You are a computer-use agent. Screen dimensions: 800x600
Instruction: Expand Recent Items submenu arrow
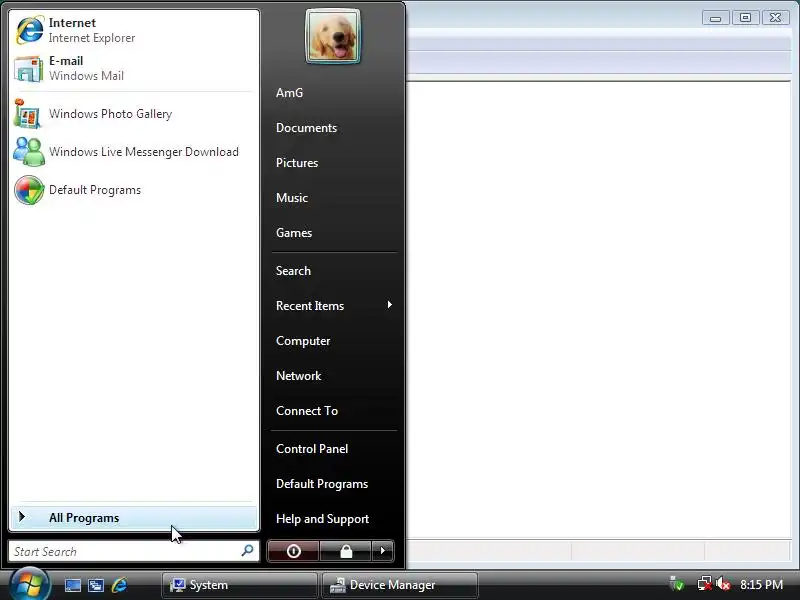[x=390, y=305]
